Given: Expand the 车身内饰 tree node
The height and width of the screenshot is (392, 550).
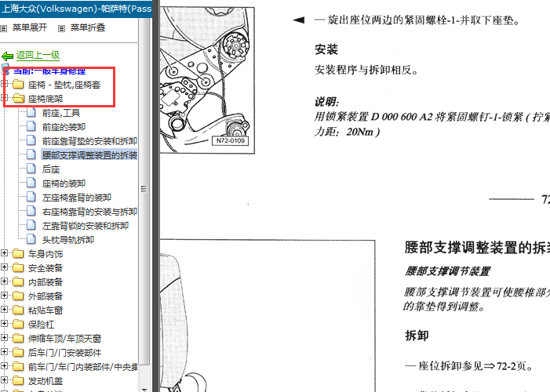Looking at the screenshot, I should tap(4, 252).
